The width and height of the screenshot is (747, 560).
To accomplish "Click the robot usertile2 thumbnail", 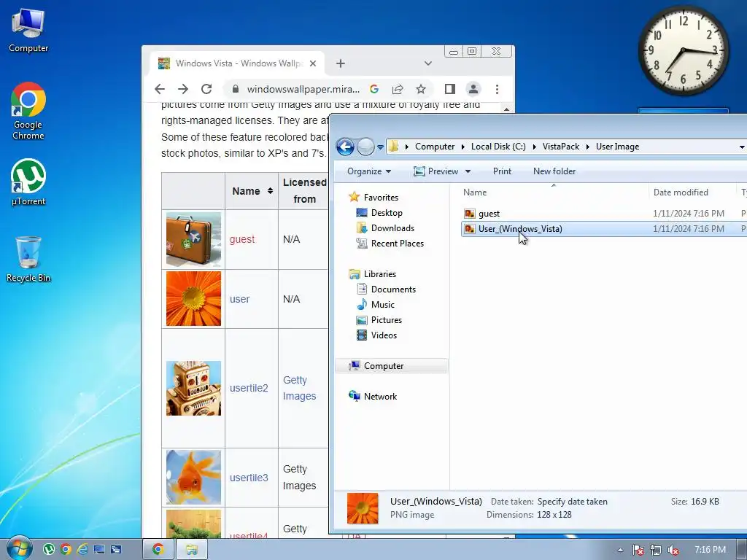I will coord(193,388).
